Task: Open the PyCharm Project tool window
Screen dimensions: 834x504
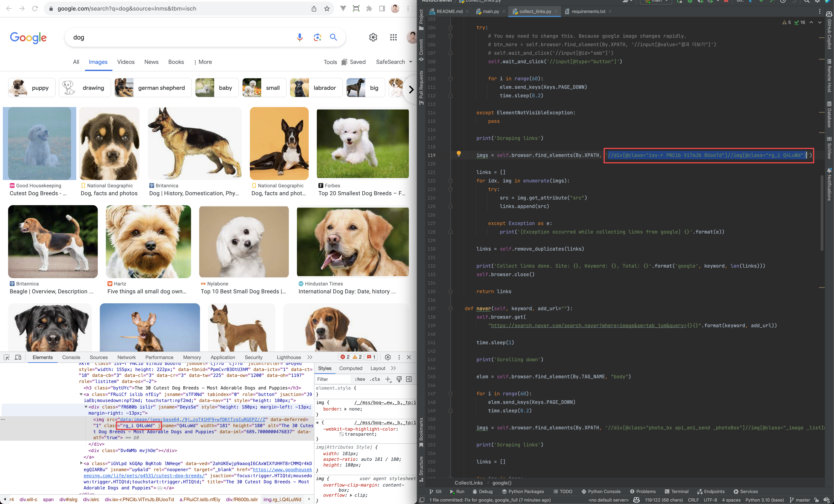Action: pos(421,20)
